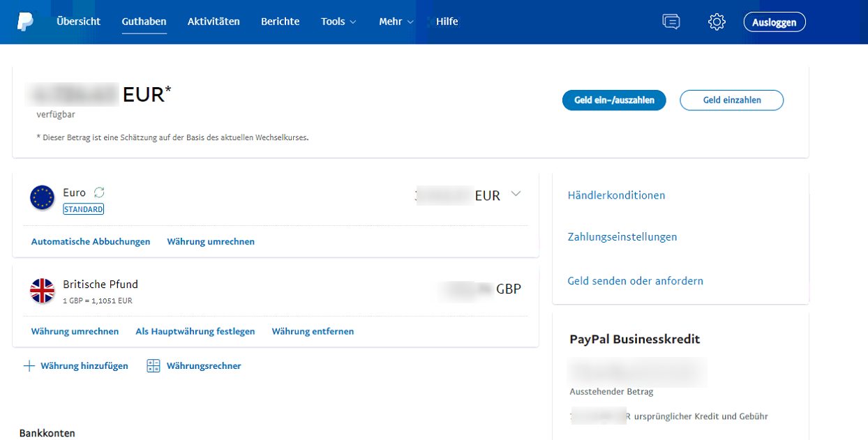The height and width of the screenshot is (440, 868).
Task: Click the calculator icon for Währungsrechner
Action: pyautogui.click(x=154, y=366)
